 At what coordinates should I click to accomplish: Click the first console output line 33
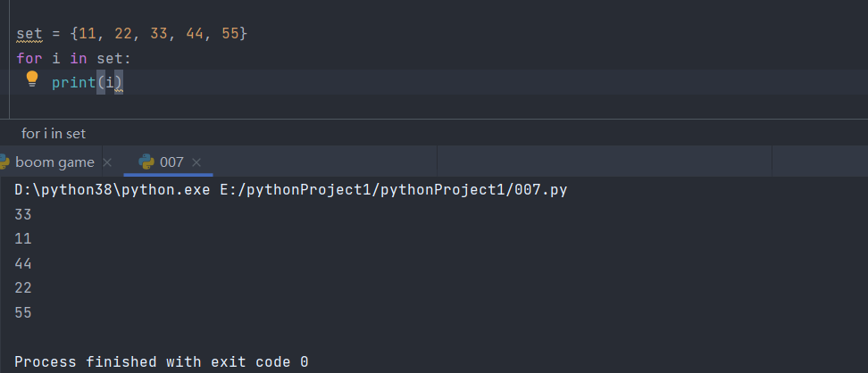tap(23, 214)
